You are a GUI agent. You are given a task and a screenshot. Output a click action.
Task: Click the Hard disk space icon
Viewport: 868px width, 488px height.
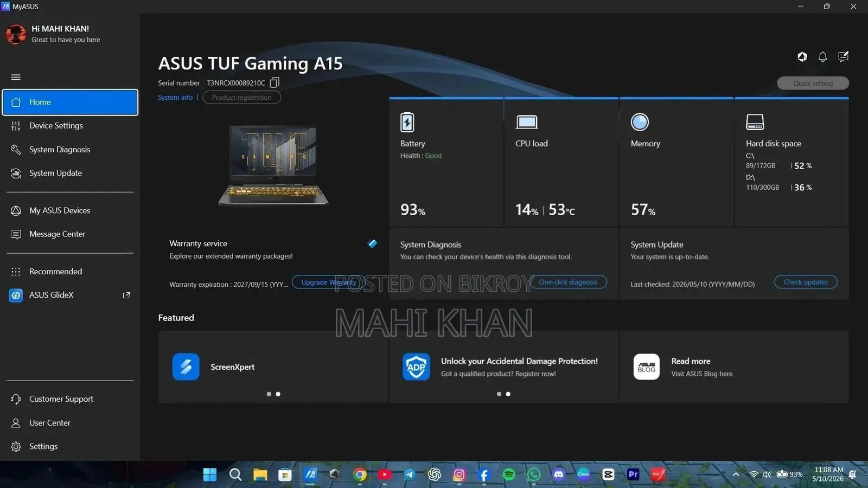[x=755, y=122]
